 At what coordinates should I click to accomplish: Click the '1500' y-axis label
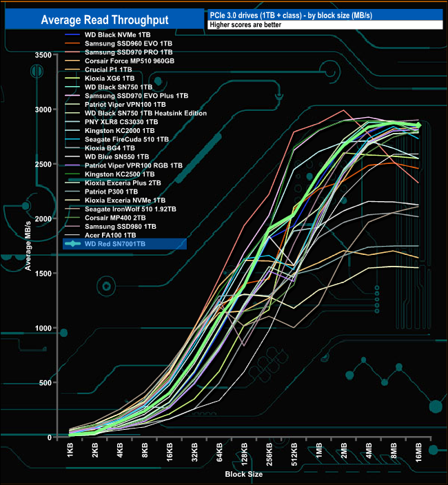43,274
